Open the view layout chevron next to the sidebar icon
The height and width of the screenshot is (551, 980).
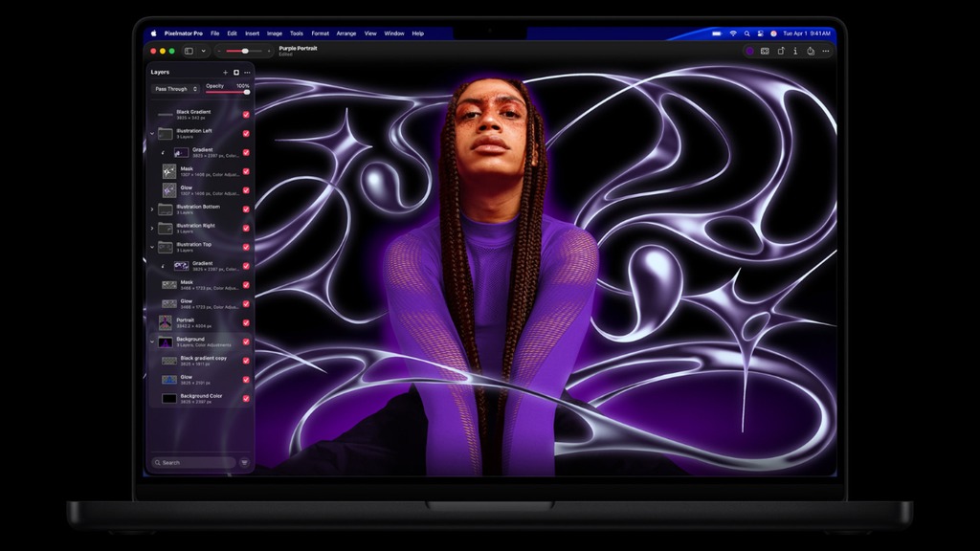click(204, 51)
